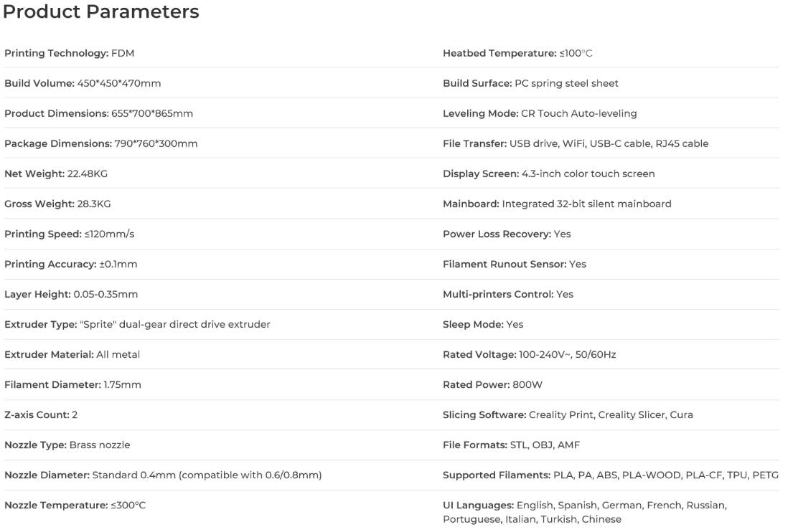Select the Printing Speed ≤120mm/s row
793x532 pixels.
pyautogui.click(x=70, y=234)
